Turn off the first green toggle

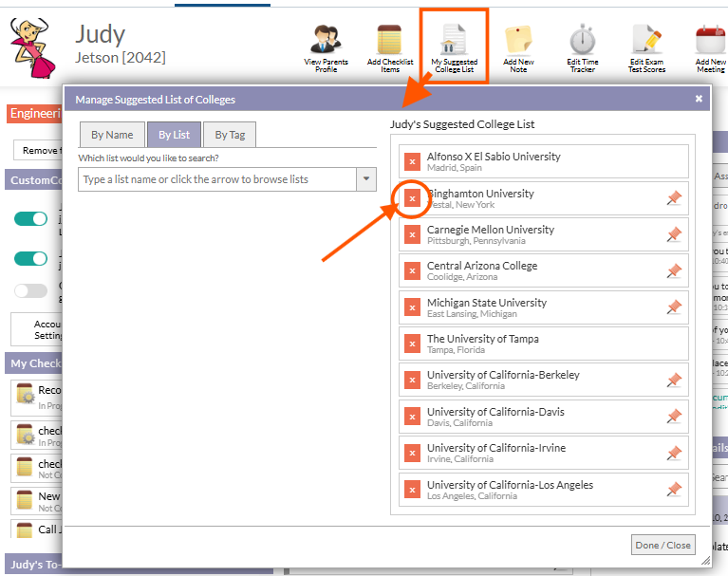(x=30, y=218)
